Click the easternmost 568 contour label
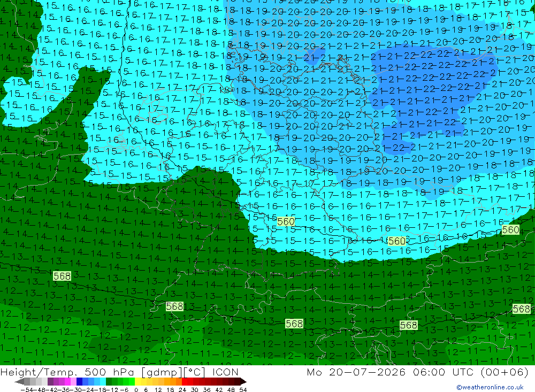535x392 pixels. point(522,309)
